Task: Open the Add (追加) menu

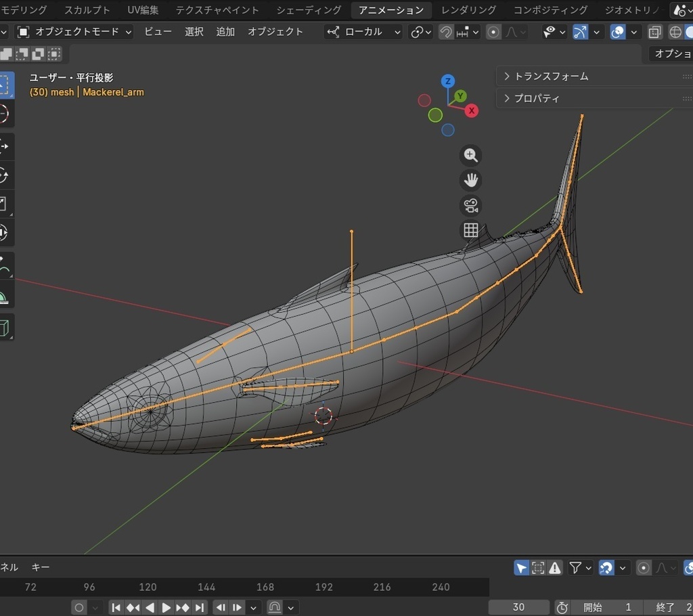Action: pyautogui.click(x=225, y=32)
